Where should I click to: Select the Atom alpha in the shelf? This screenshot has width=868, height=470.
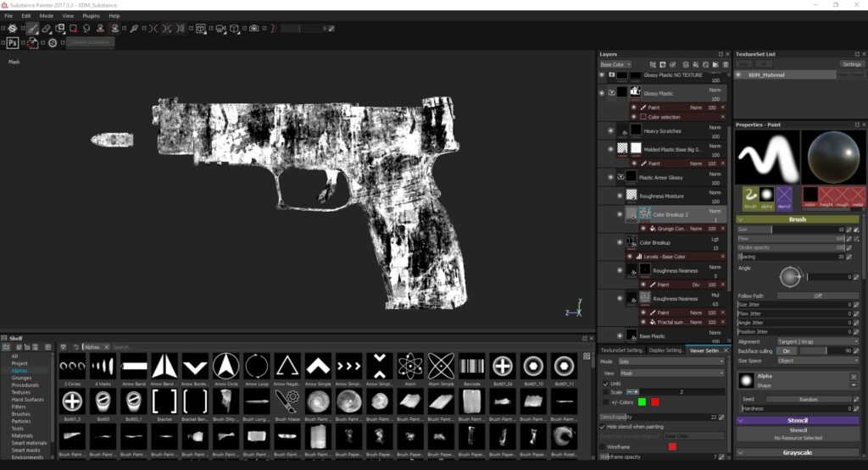pos(410,366)
